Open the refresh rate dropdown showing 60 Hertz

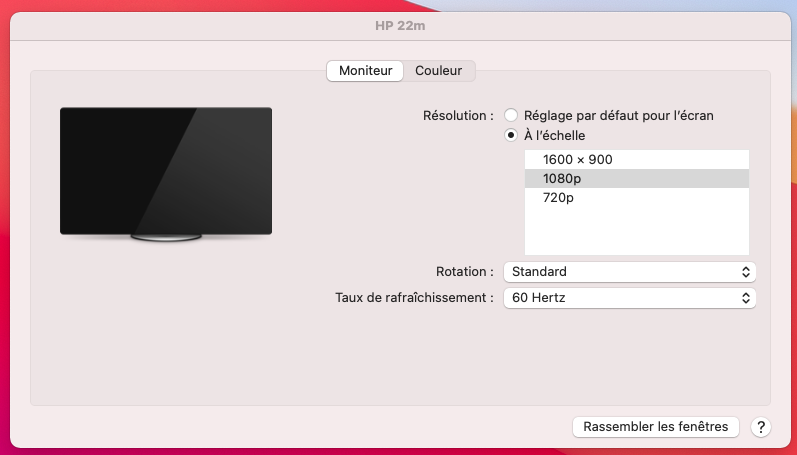point(629,298)
